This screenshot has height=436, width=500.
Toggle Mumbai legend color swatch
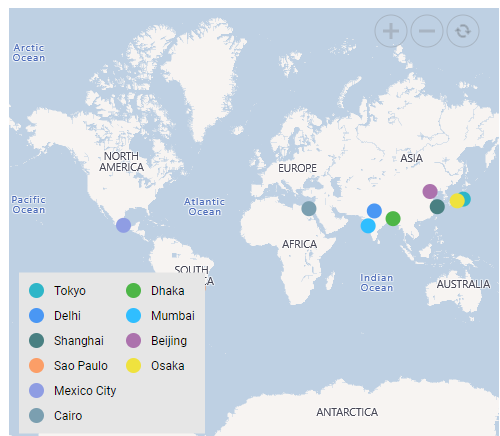[x=133, y=315]
